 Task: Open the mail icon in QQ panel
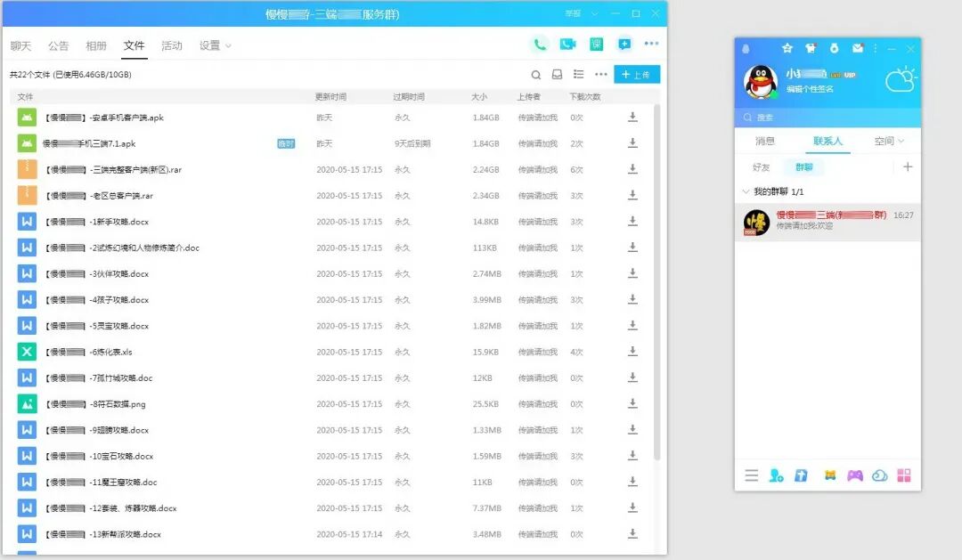point(858,48)
